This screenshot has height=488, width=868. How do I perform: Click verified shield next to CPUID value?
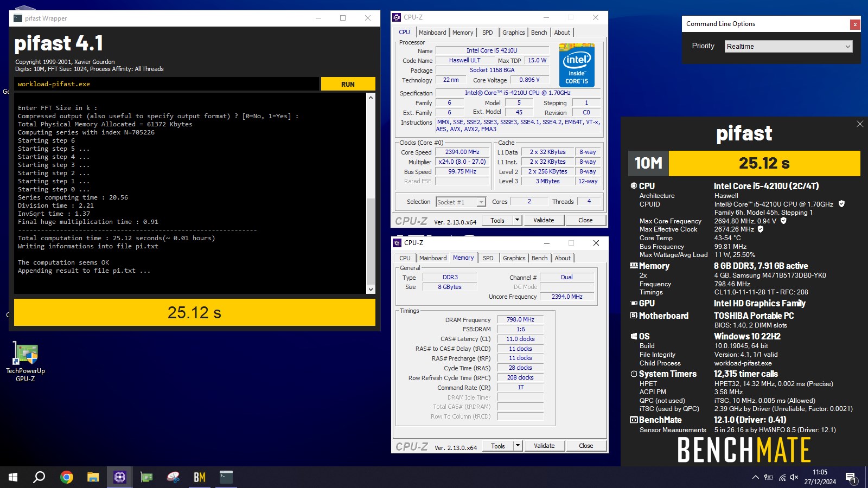[841, 204]
